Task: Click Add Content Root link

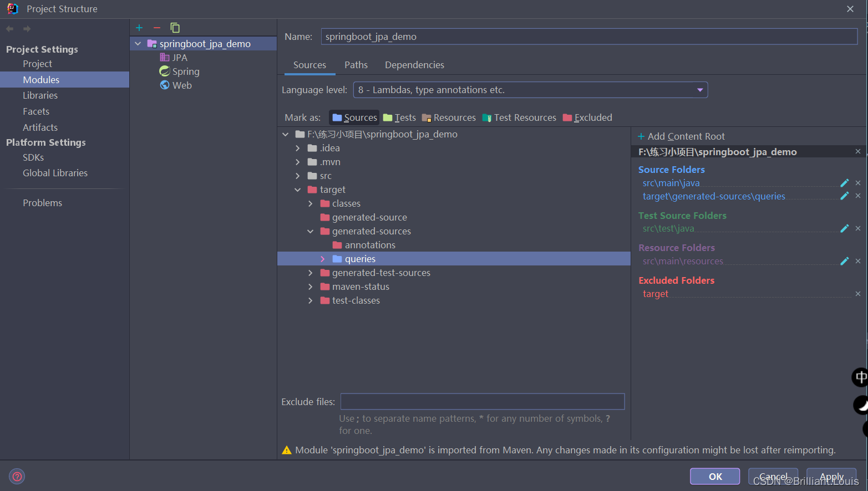Action: pyautogui.click(x=681, y=136)
